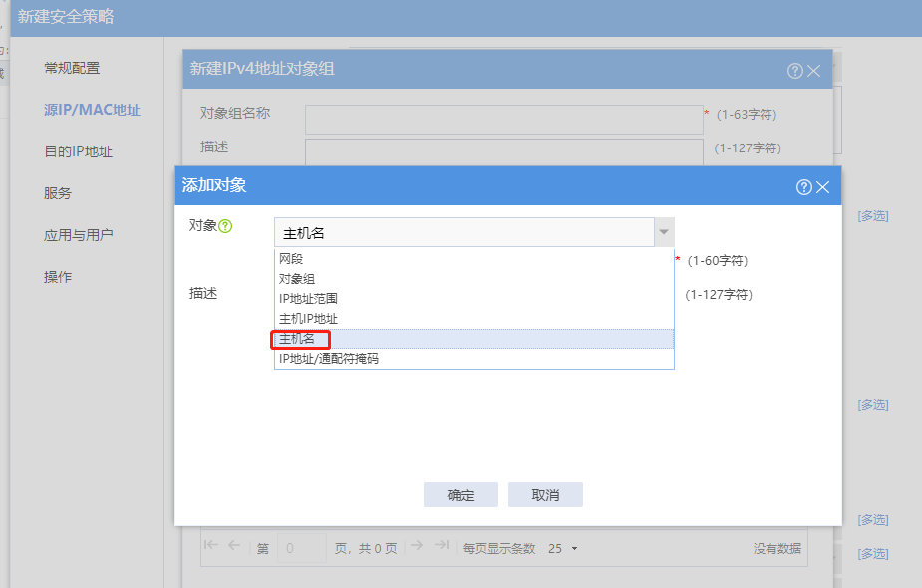Click the help icon in 添加对象 dialog header
The width and height of the screenshot is (922, 588).
803,187
